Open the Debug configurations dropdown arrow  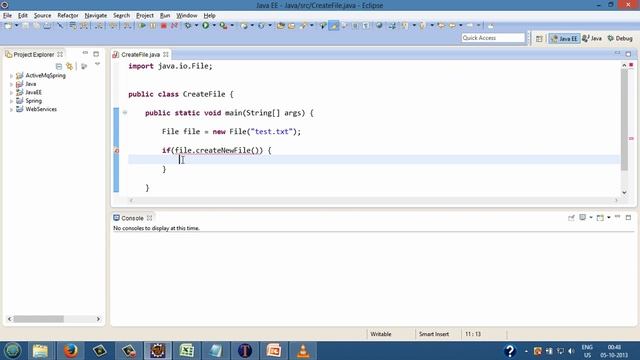pos(196,25)
